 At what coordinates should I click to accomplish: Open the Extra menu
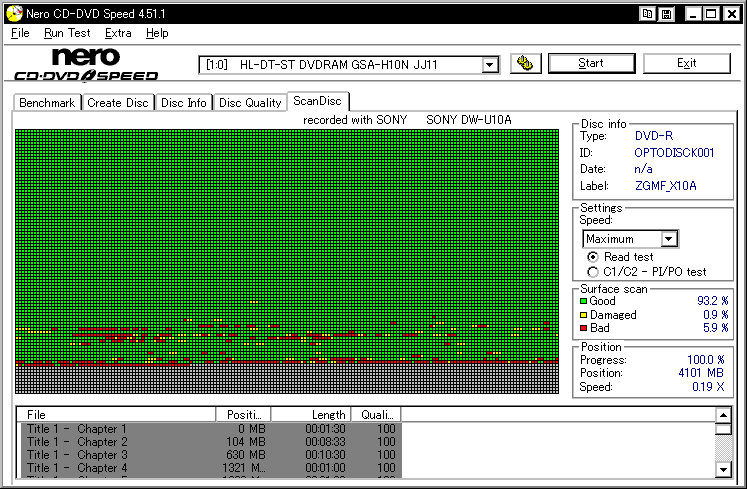coord(118,33)
